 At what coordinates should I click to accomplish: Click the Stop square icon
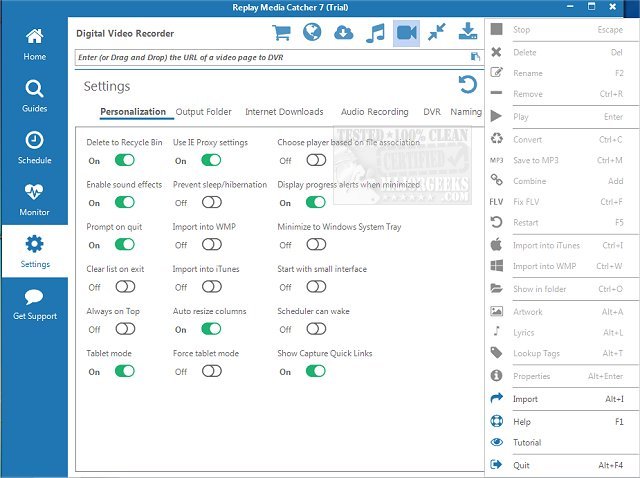point(496,29)
